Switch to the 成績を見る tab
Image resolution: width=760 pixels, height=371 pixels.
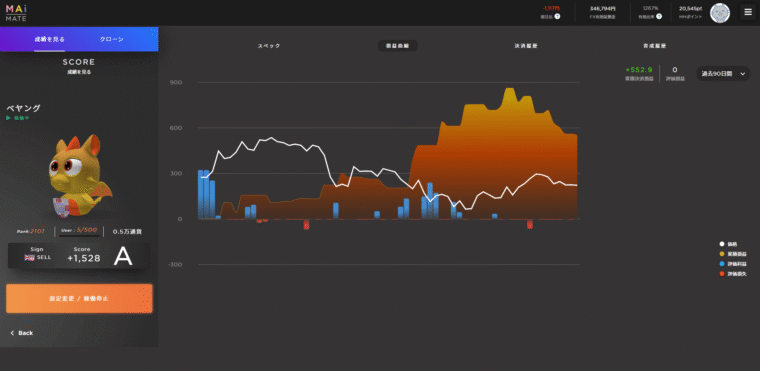coord(49,39)
